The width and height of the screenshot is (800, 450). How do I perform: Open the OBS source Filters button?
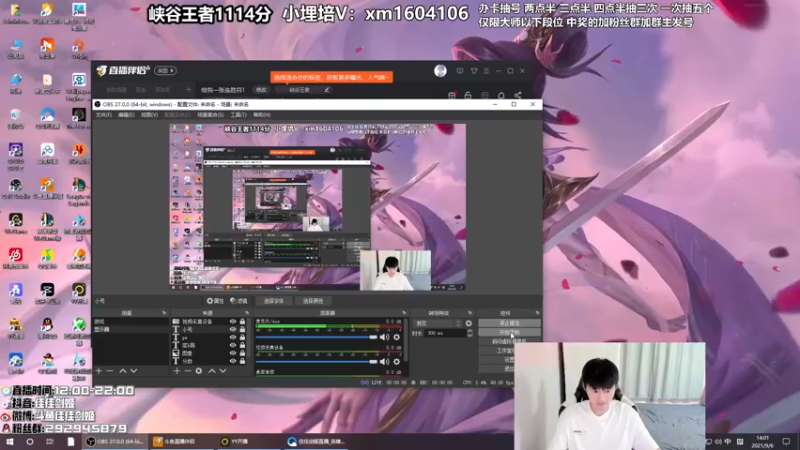point(239,301)
